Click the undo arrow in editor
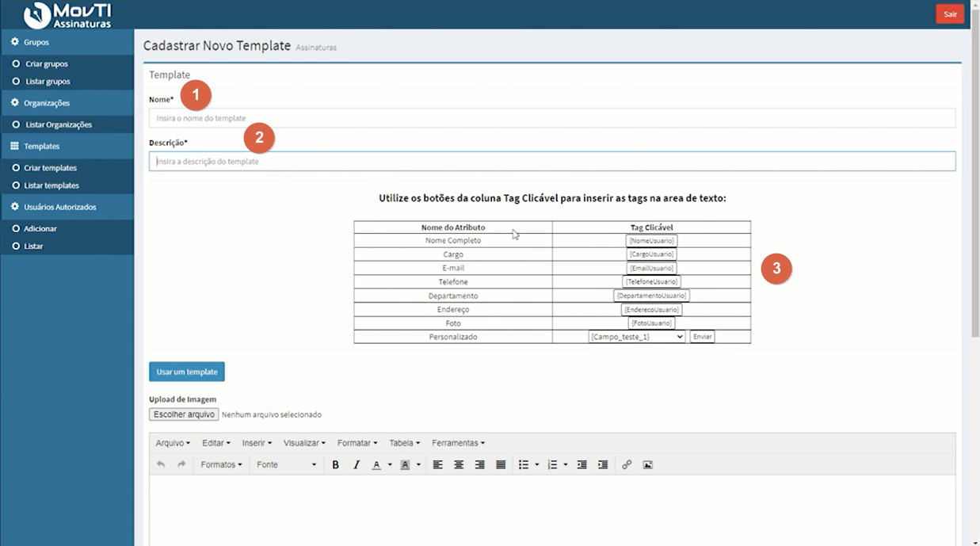The height and width of the screenshot is (546, 980). [161, 465]
